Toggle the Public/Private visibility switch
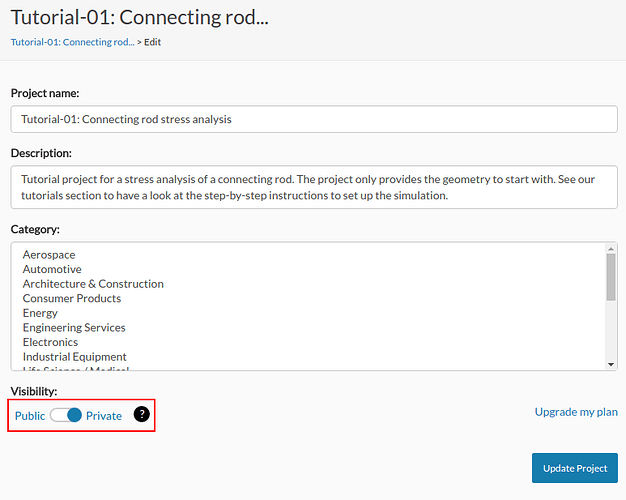The width and height of the screenshot is (626, 500). 66,415
